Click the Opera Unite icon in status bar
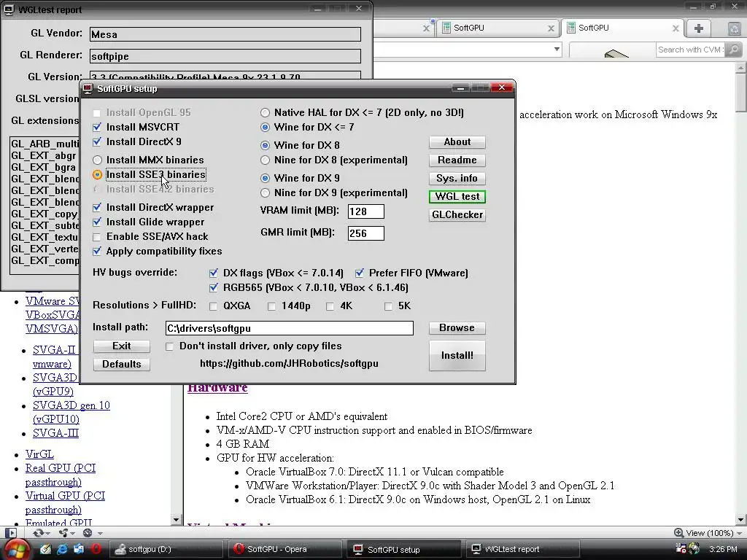The height and width of the screenshot is (560, 747). point(63,533)
